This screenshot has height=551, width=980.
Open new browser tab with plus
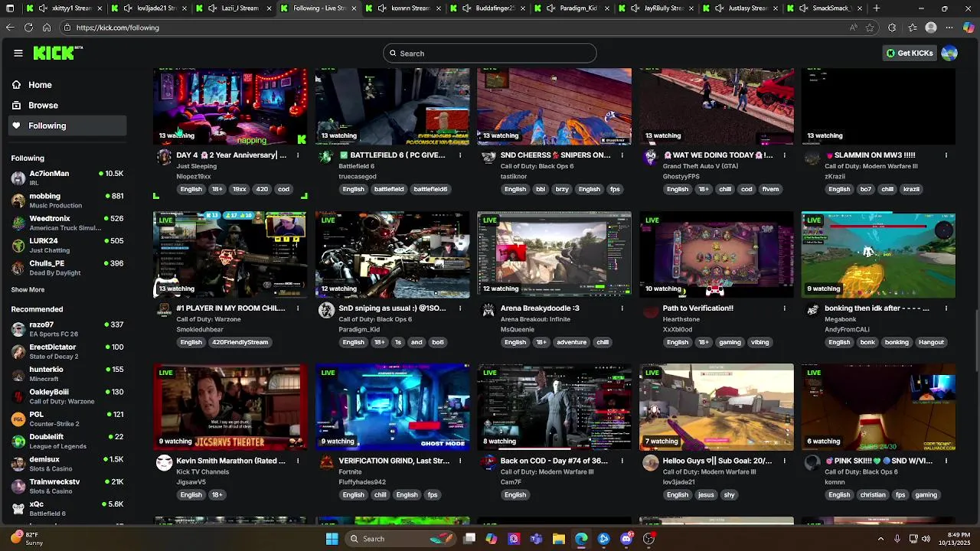point(877,8)
